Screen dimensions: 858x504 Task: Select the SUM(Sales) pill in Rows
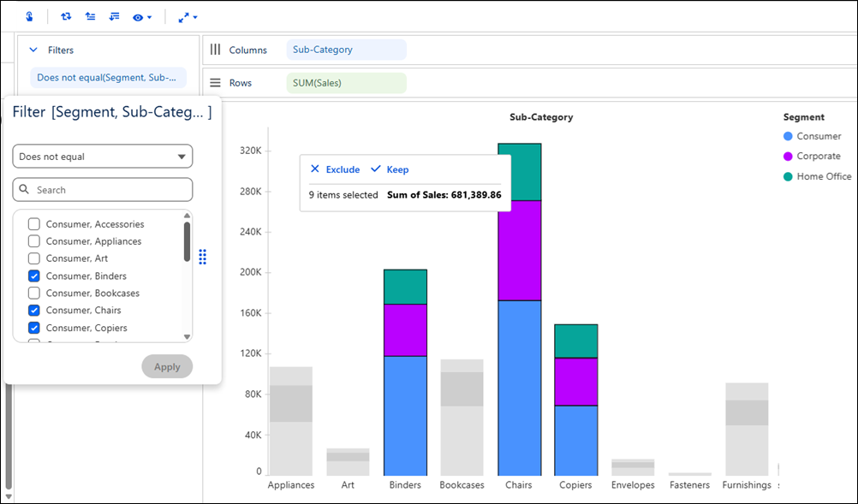click(x=347, y=83)
